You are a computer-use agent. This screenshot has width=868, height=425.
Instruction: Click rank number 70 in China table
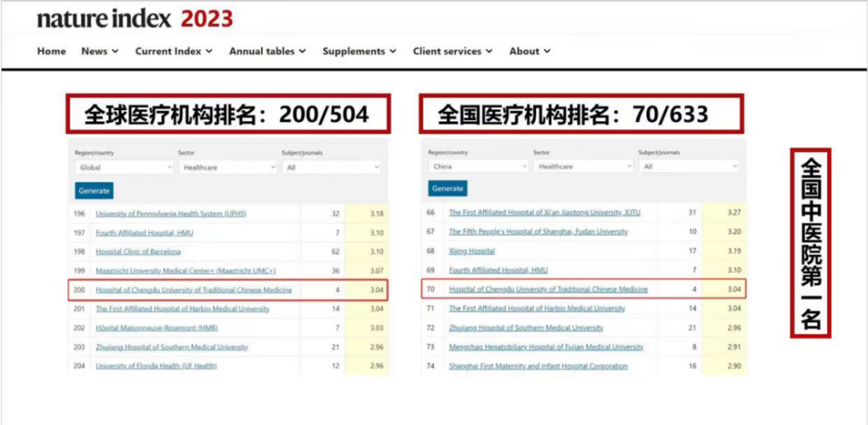(432, 289)
